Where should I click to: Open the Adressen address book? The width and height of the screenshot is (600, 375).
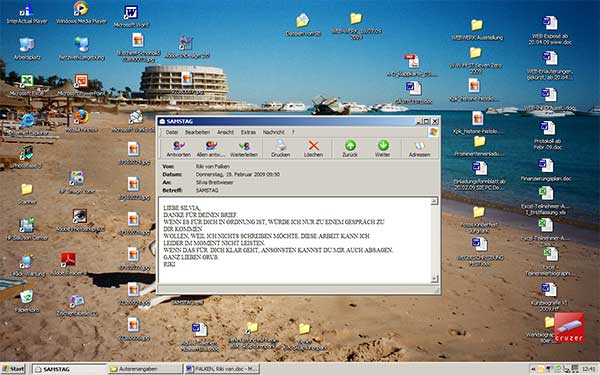(419, 148)
